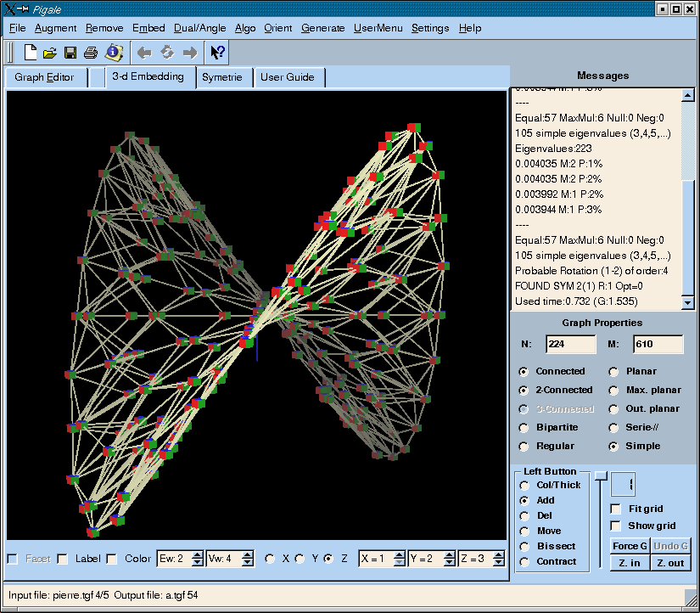This screenshot has height=613, width=700.
Task: Click the right arrow for next graph
Action: [190, 53]
